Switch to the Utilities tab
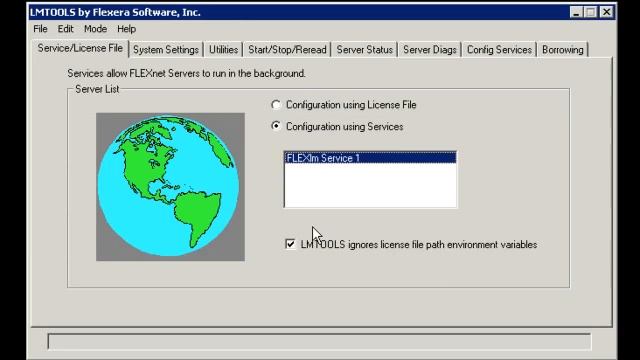This screenshot has width=640, height=360. coord(223,50)
